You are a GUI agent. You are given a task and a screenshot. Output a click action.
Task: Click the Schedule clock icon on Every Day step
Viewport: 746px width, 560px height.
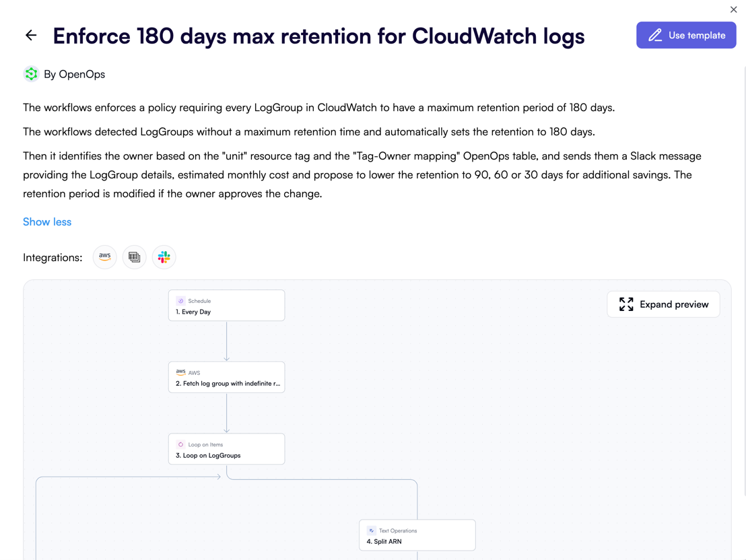click(x=180, y=301)
